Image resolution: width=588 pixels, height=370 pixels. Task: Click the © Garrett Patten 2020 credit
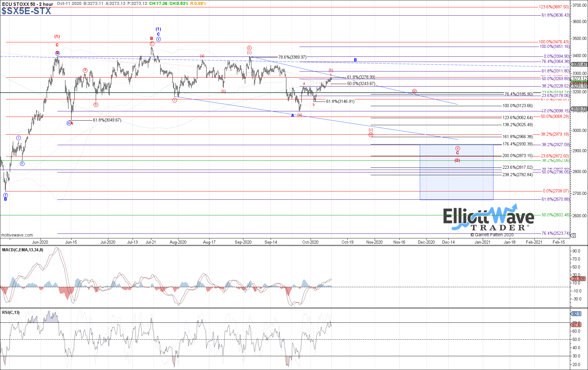(x=492, y=235)
